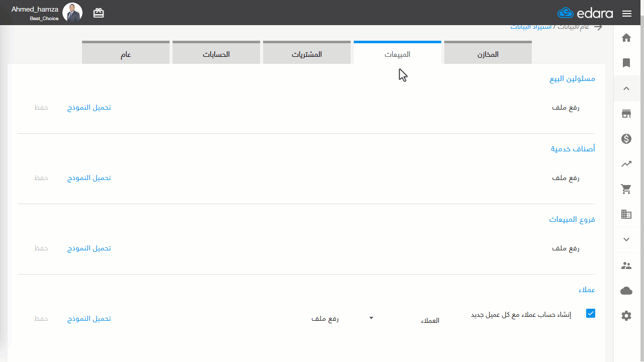Collapse sidebar section with up chevron

coord(626,88)
